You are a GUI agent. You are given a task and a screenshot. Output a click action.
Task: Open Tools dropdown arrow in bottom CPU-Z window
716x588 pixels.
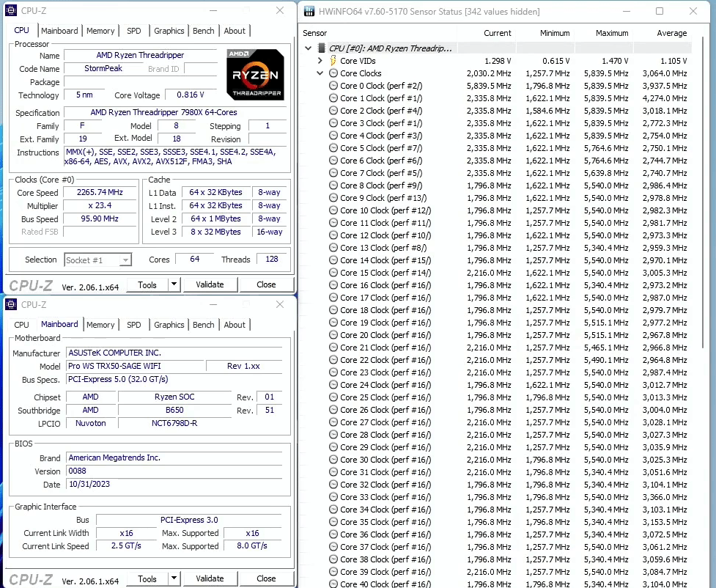(x=174, y=578)
